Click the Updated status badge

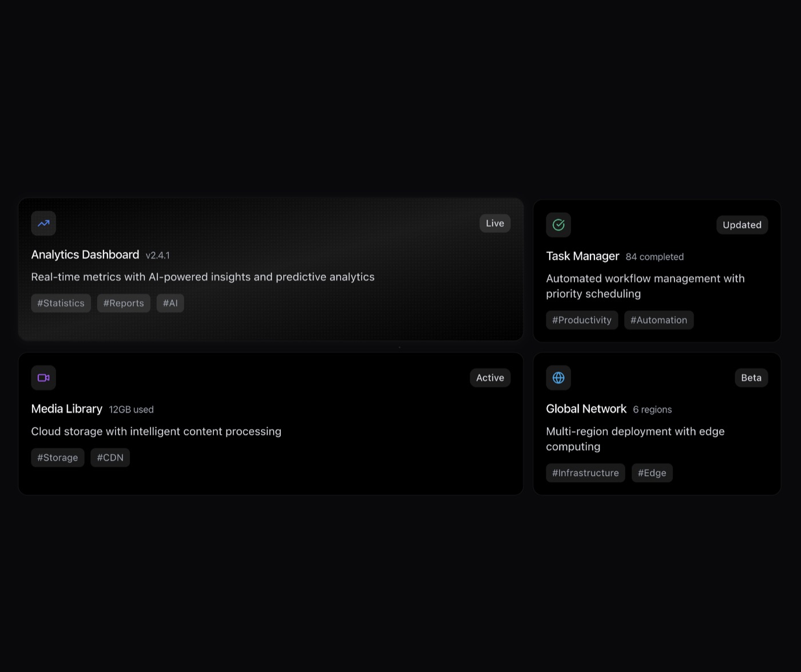tap(742, 225)
